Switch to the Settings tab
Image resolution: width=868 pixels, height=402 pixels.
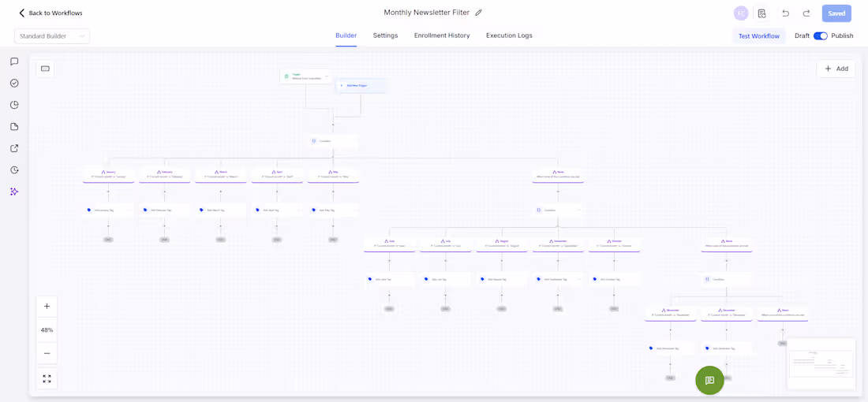point(385,35)
